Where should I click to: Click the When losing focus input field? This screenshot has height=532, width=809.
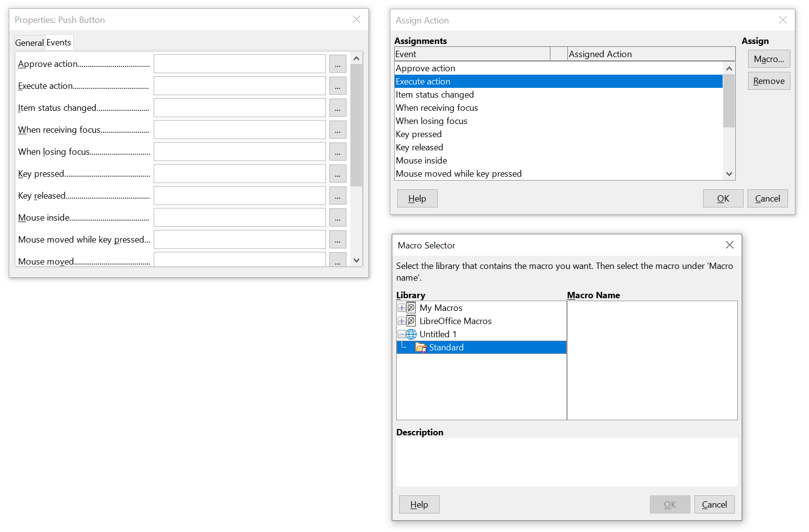[240, 152]
